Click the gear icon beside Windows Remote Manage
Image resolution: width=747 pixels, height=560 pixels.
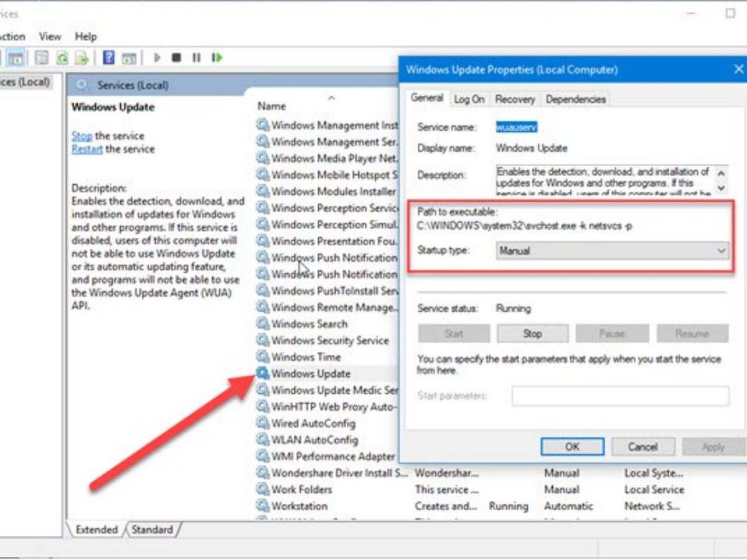(x=263, y=307)
